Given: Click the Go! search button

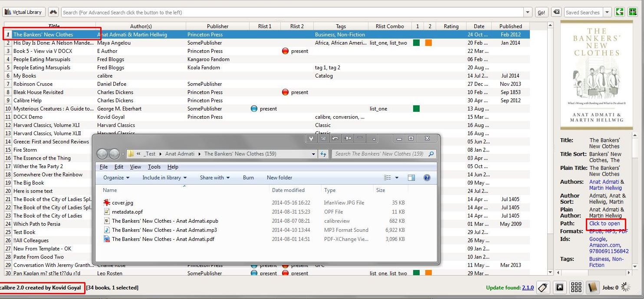Looking at the screenshot, I should [x=541, y=12].
